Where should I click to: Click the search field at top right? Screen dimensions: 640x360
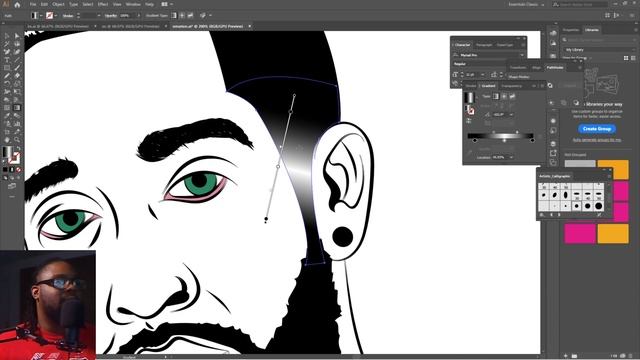coord(580,4)
